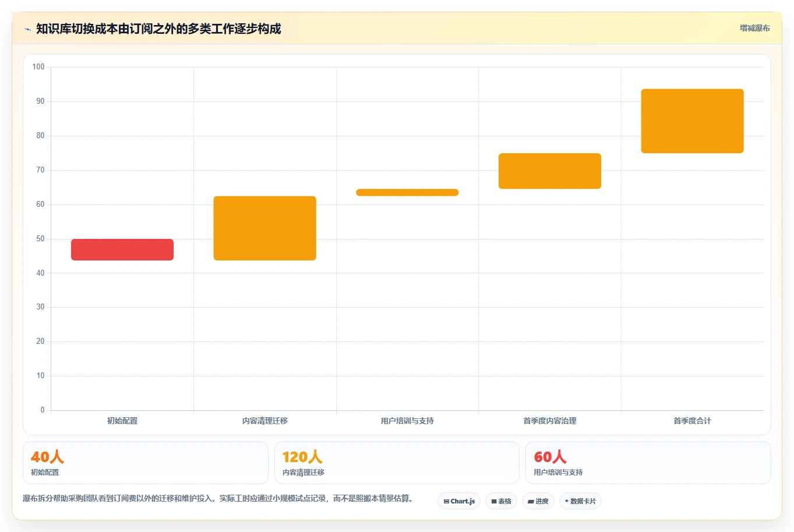Click y-axis value 0
The image size is (794, 532).
[x=43, y=410]
